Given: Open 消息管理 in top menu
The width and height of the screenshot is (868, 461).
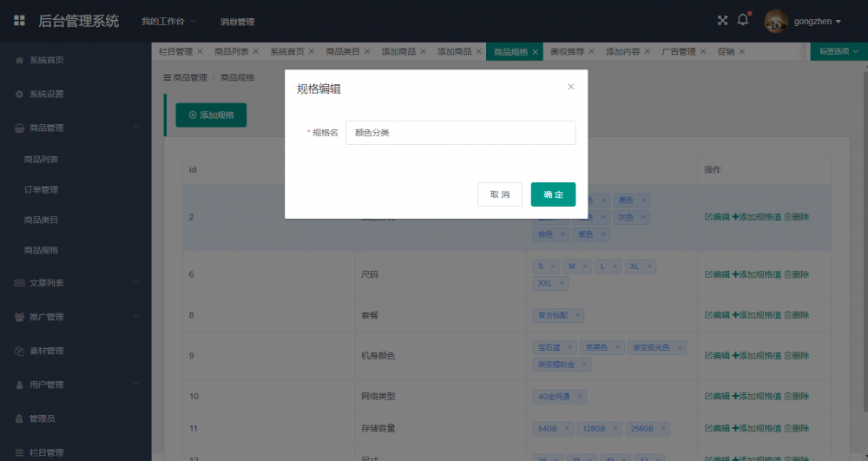Looking at the screenshot, I should [238, 22].
